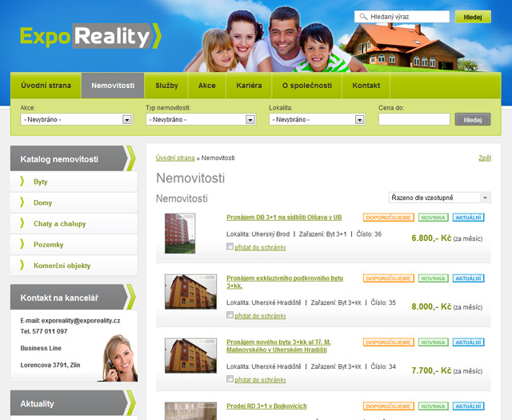512x420 pixels.
Task: Click the 'Cena do' price input
Action: click(x=414, y=119)
